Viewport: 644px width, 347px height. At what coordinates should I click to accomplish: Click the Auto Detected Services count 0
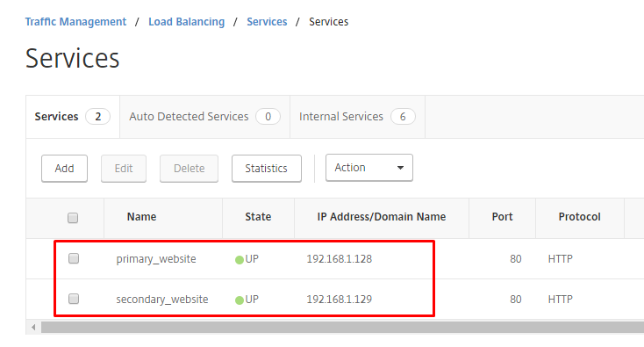[x=268, y=117]
